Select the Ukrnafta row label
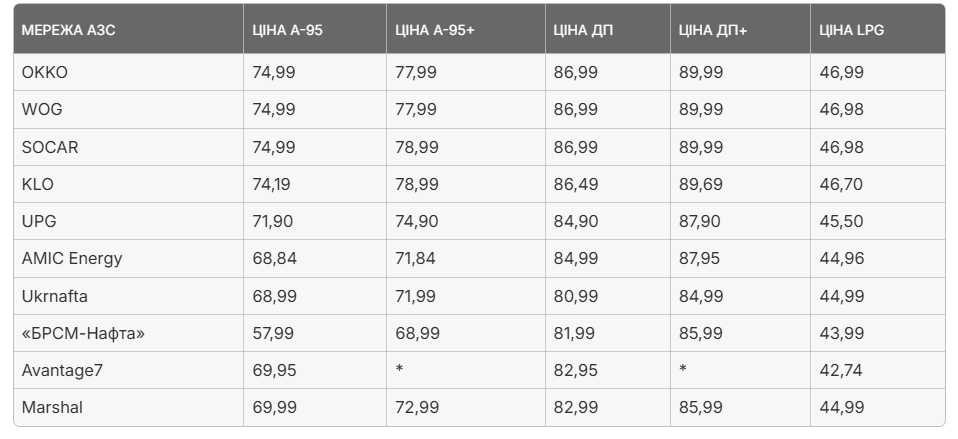 [x=57, y=296]
